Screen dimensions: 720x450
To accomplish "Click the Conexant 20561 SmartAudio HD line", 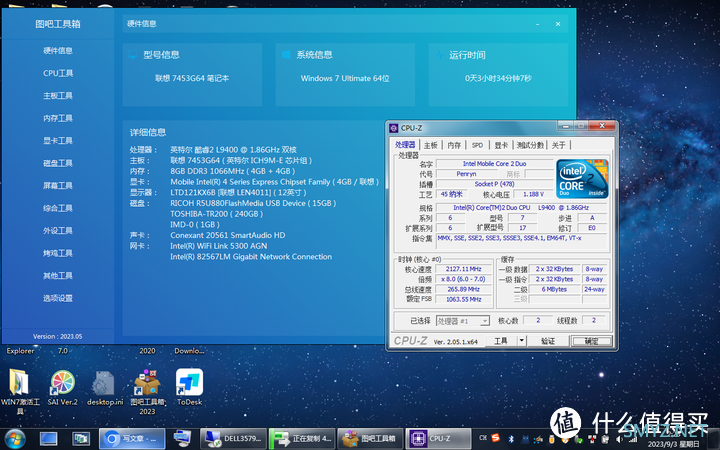I will point(228,235).
